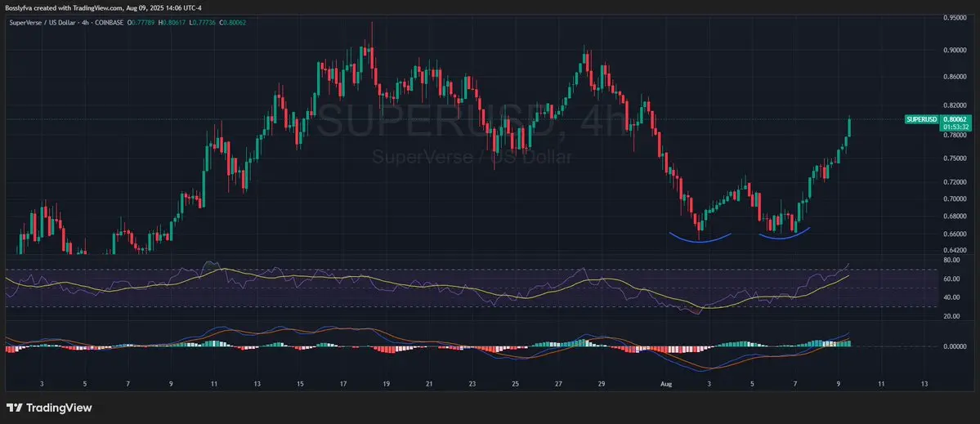Click the low value L0.77736
Screen dimensions: 980x424
[x=203, y=22]
